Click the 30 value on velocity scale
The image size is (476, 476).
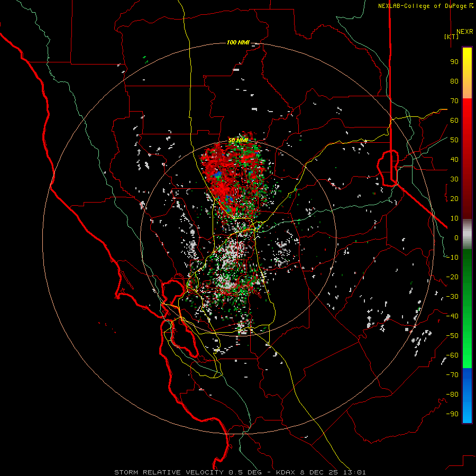(454, 179)
